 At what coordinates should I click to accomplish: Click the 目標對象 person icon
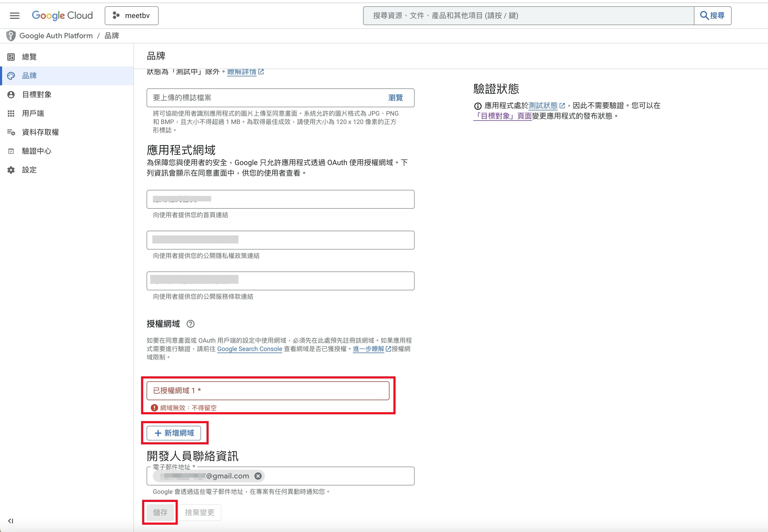point(11,95)
